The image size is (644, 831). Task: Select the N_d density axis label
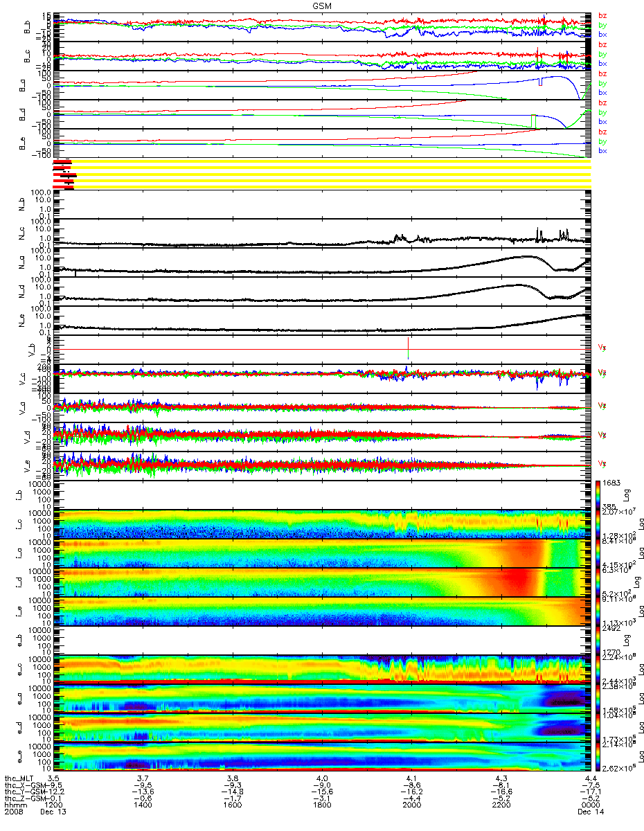(21, 292)
